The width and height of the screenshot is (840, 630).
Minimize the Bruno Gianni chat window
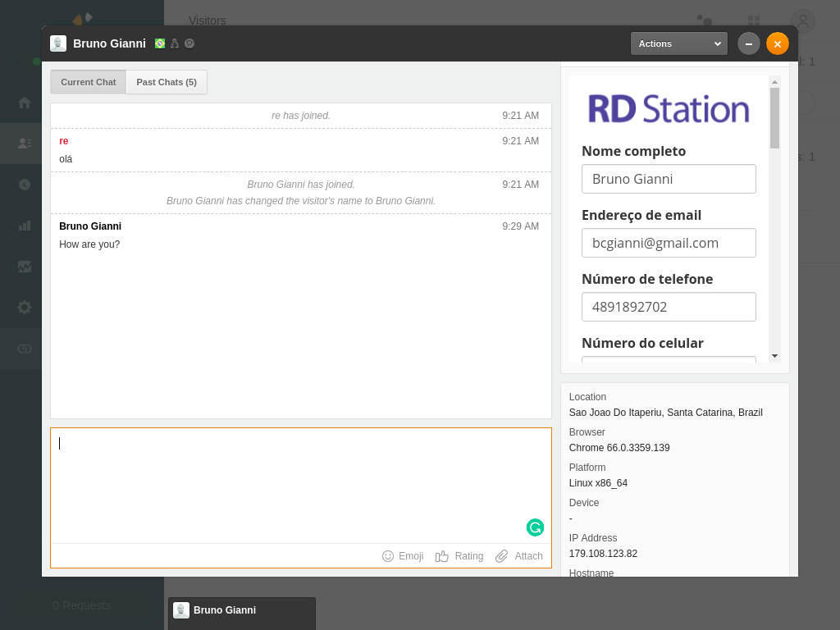tap(748, 43)
